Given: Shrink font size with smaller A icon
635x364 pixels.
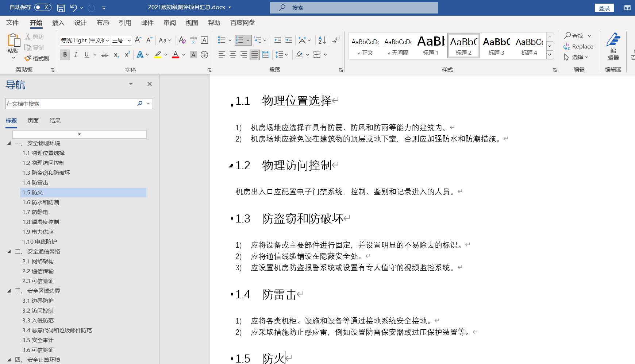Looking at the screenshot, I should [x=149, y=40].
